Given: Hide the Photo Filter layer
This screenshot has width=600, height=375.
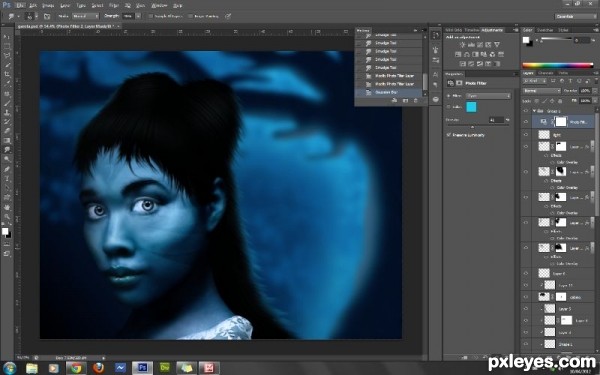Looking at the screenshot, I should pos(526,122).
